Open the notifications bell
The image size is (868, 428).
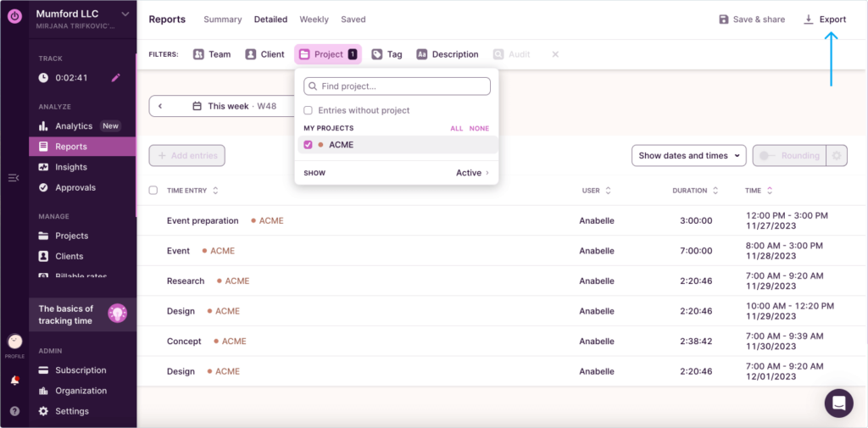14,381
